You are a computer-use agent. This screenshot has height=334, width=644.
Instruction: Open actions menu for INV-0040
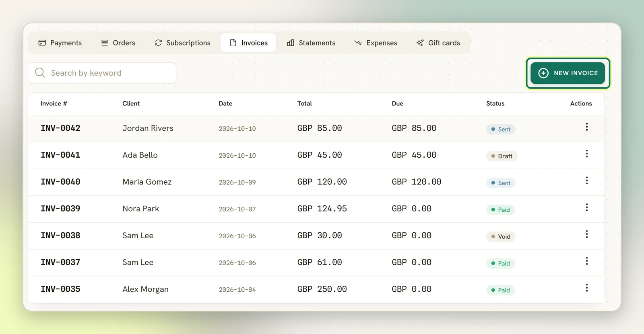(586, 181)
